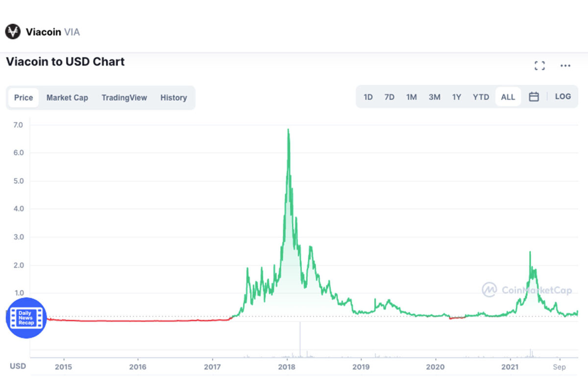Click the Sep label on time axis
This screenshot has width=588, height=392.
[560, 366]
